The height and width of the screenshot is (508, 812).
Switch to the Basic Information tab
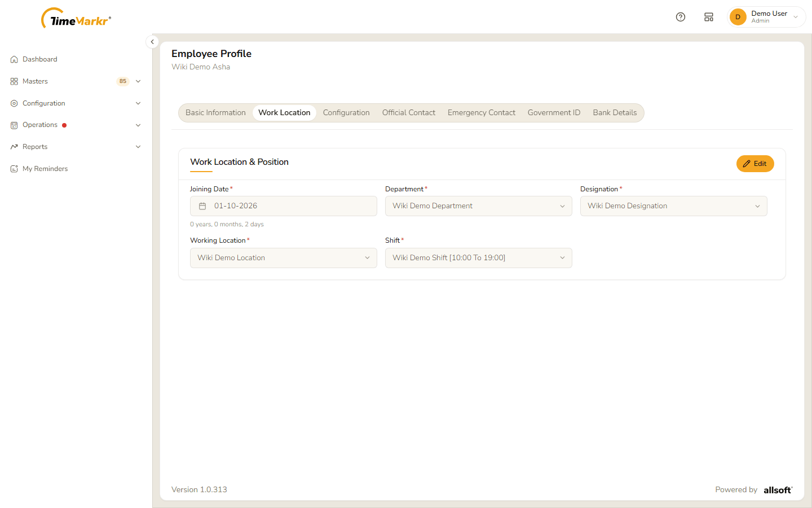215,113
